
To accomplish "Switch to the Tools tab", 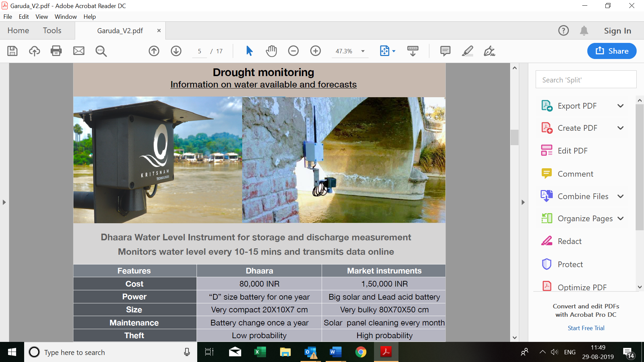I will (52, 31).
